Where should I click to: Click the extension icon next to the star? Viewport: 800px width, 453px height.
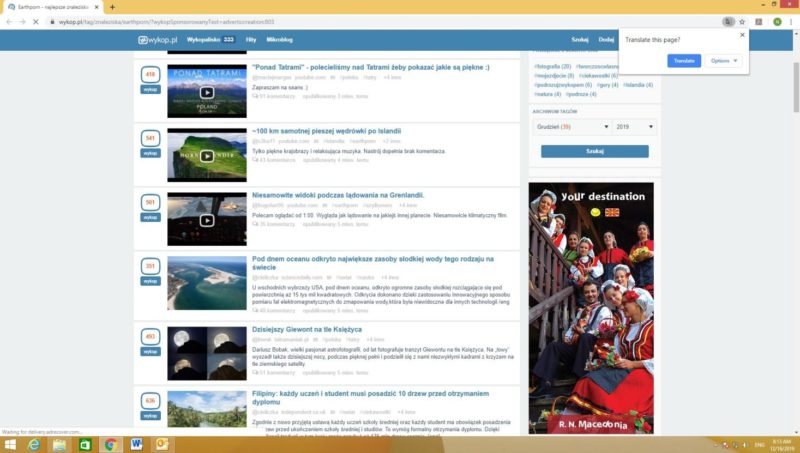[x=759, y=22]
